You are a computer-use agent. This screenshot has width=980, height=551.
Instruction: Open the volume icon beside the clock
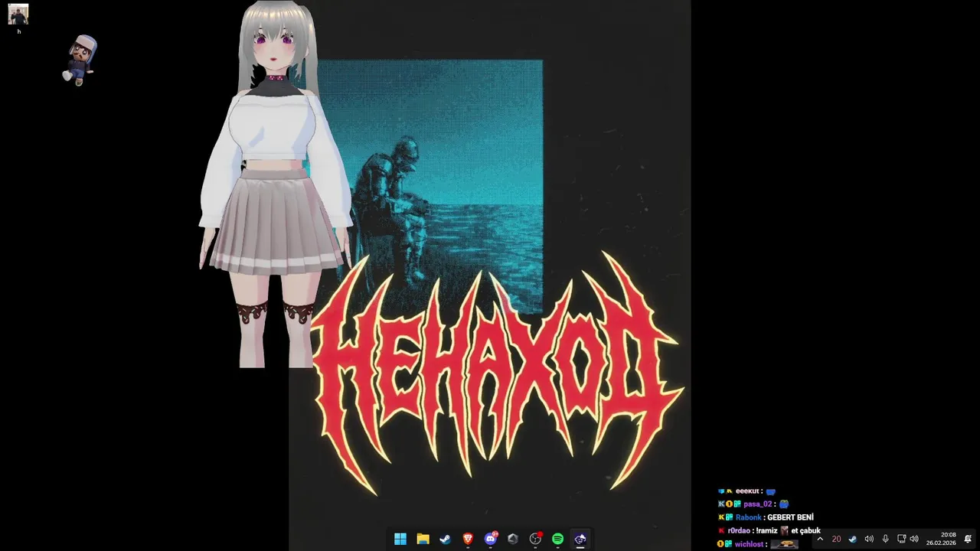[x=914, y=539]
